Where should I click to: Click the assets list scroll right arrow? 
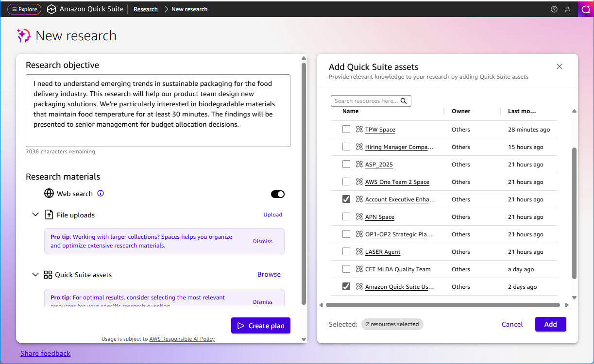point(567,305)
